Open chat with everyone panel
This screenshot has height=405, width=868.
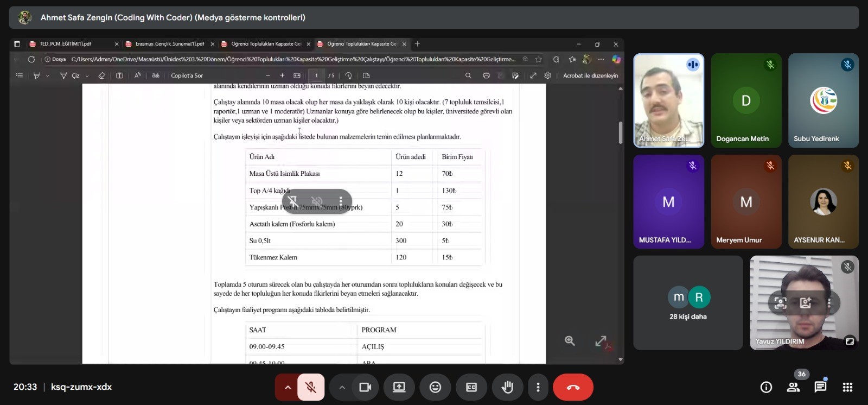point(820,387)
